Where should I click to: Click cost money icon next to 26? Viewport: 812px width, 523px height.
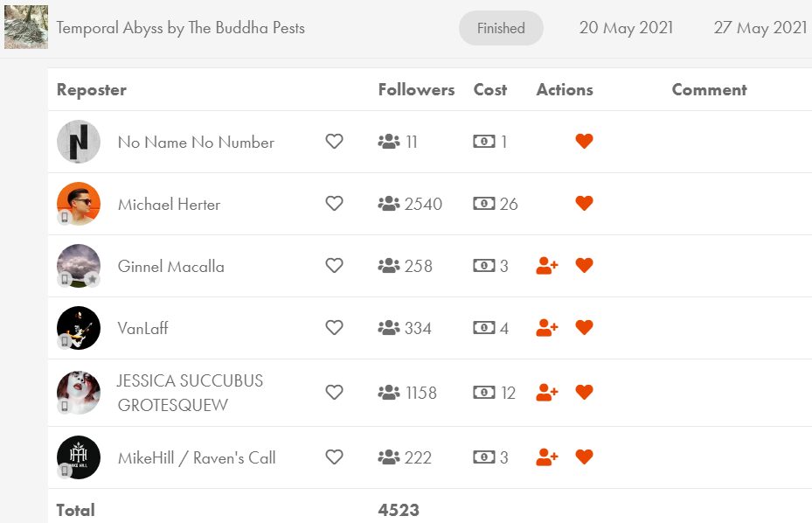(484, 204)
